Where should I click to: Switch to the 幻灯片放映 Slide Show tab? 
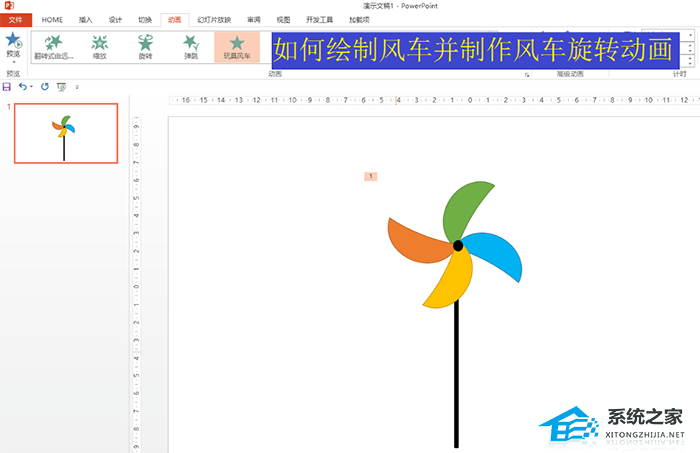click(x=212, y=19)
